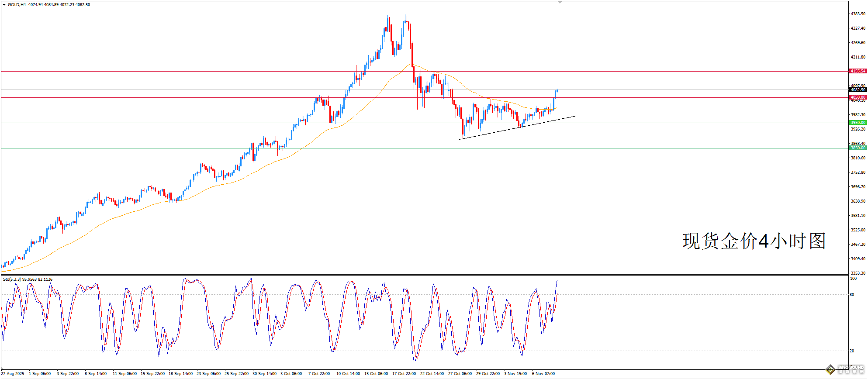This screenshot has width=868, height=379.
Task: Click the arrow beside GOLD,H4 title
Action: coord(4,5)
